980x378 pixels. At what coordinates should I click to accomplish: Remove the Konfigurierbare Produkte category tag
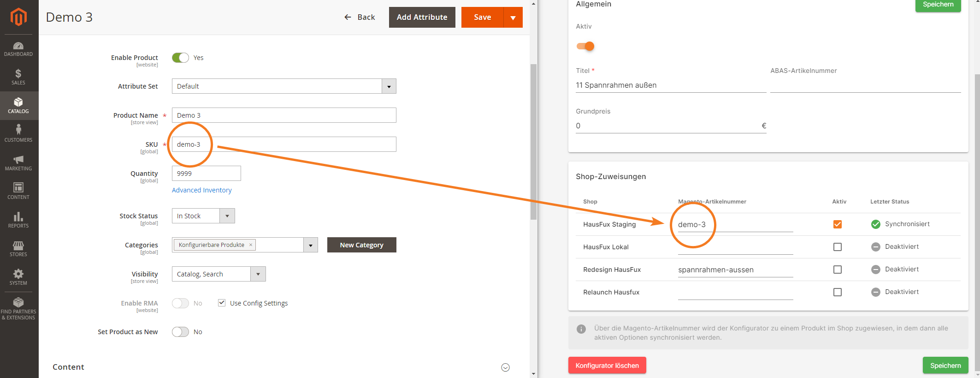pos(251,245)
